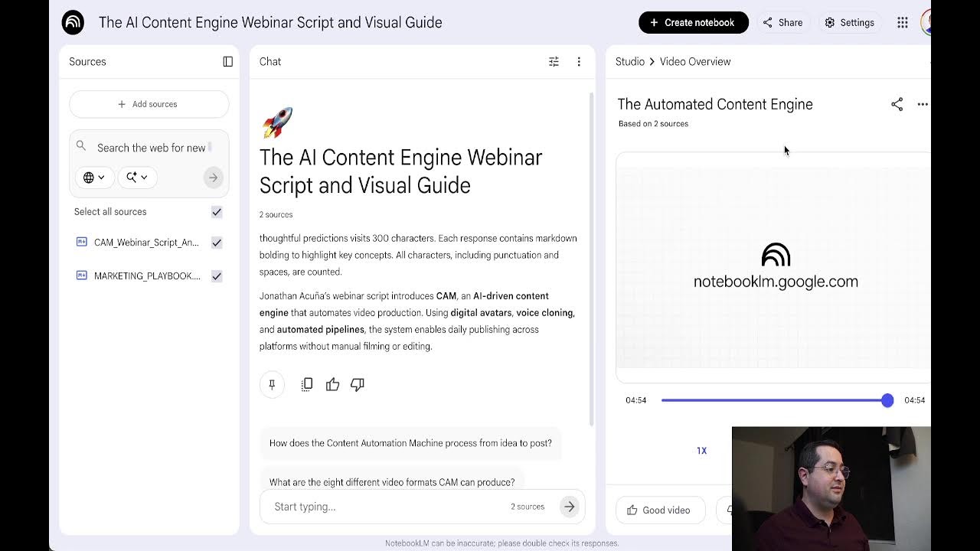Viewport: 980px width, 551px height.
Task: Click the video player preview
Action: [773, 267]
